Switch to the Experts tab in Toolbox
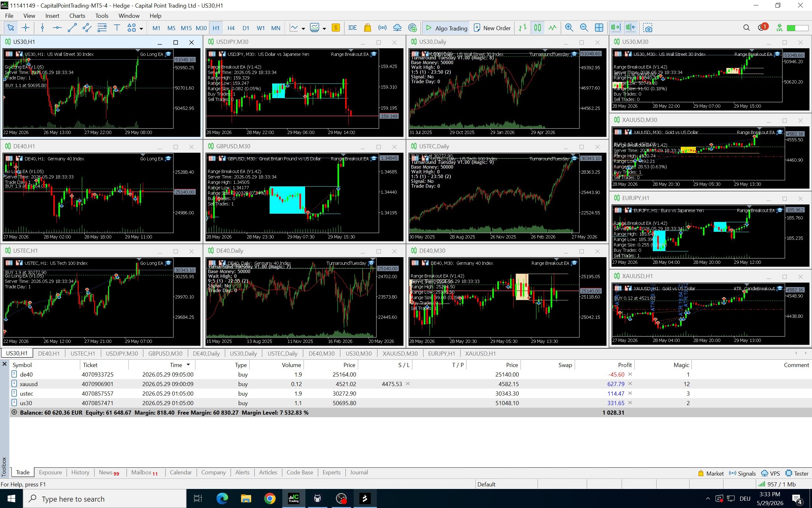This screenshot has width=812, height=508. [331, 472]
